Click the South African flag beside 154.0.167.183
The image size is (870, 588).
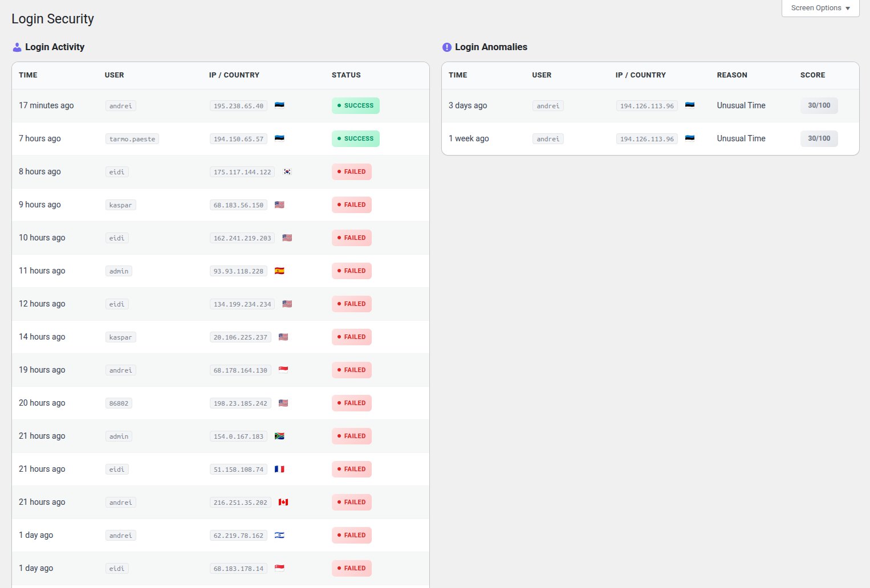(x=280, y=436)
